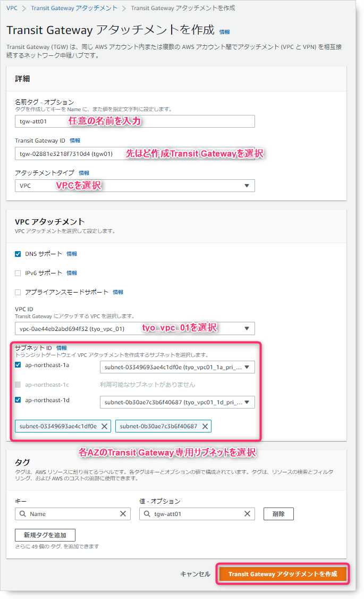Open 情報 link next to アタッチメントタイプ
This screenshot has height=599, width=364.
pyautogui.click(x=84, y=173)
